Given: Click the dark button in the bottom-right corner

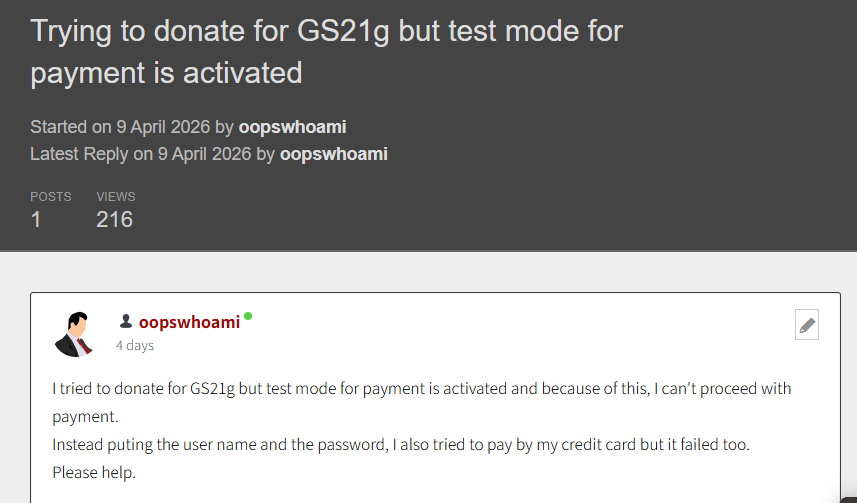Looking at the screenshot, I should click(849, 498).
